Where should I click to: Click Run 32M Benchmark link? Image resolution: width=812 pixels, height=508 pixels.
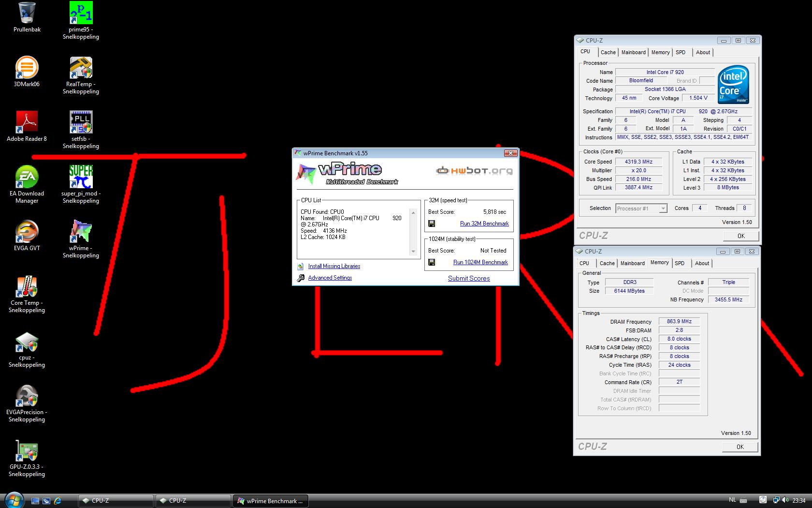coord(484,224)
